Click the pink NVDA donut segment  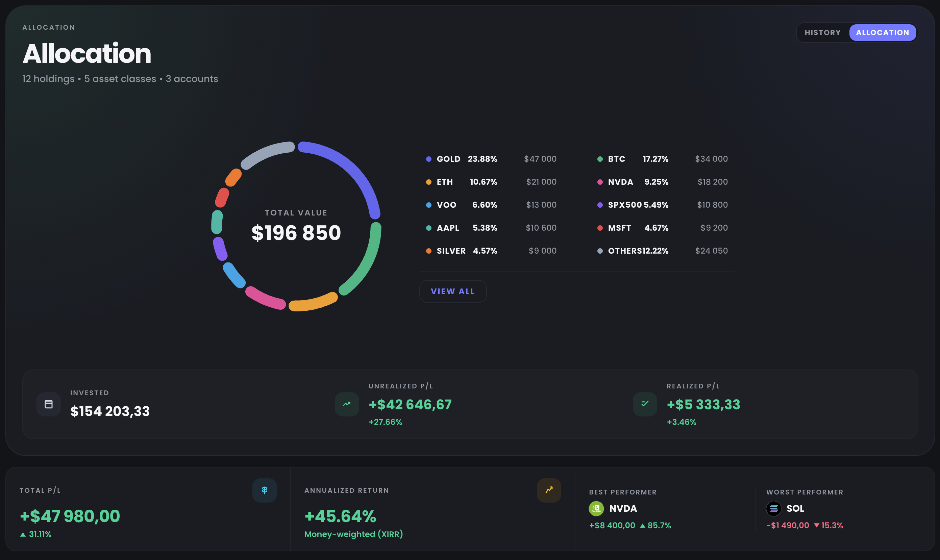click(x=264, y=299)
